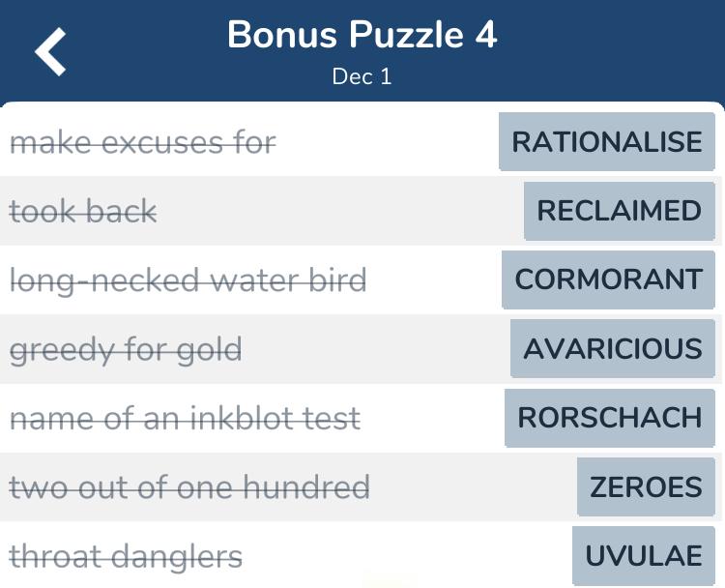Select the 'long-necked water bird' clue
The image size is (725, 588).
[188, 280]
